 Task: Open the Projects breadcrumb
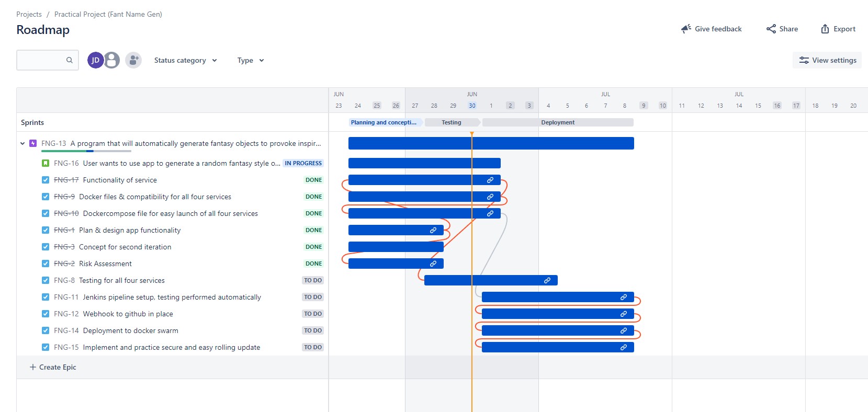coord(29,14)
